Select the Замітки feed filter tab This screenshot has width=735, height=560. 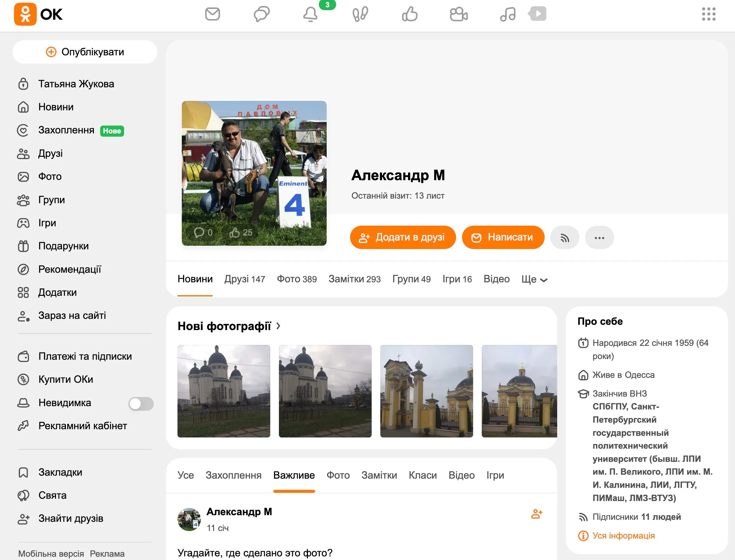(379, 475)
